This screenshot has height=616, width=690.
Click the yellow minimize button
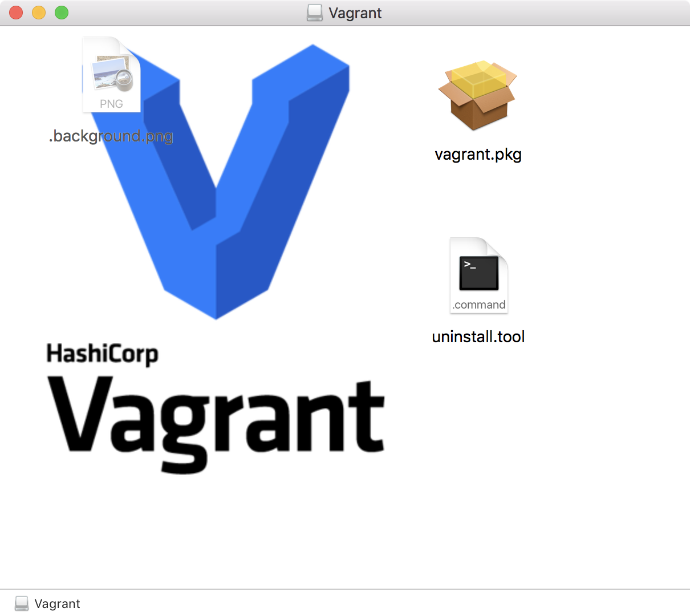coord(38,12)
